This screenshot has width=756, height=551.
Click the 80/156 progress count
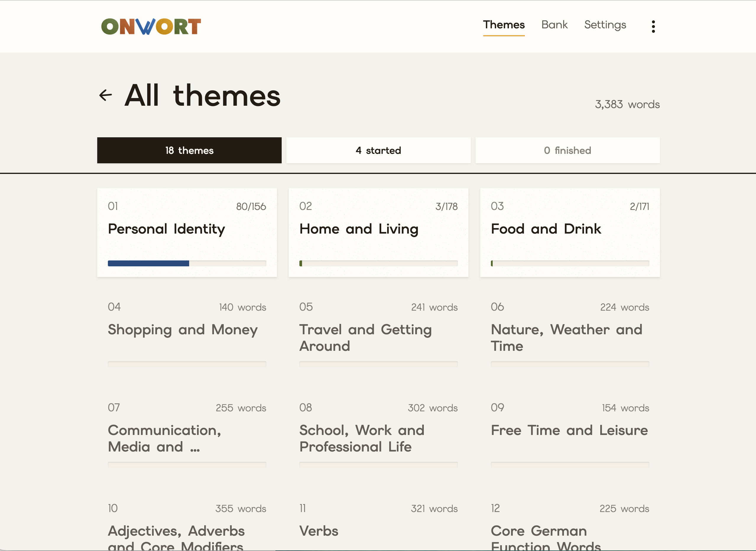pyautogui.click(x=251, y=206)
